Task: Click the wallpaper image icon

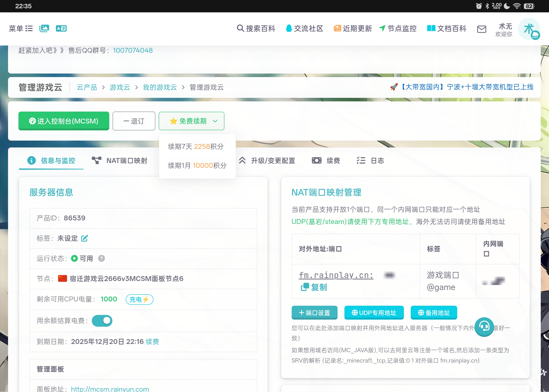Action: [44, 28]
